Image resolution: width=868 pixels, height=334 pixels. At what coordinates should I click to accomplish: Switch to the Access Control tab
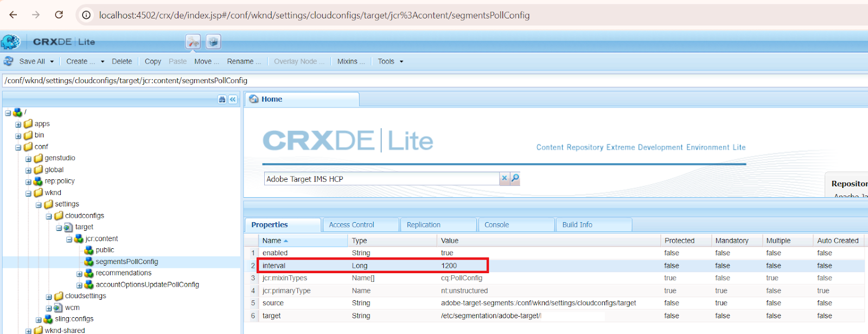[x=361, y=225]
